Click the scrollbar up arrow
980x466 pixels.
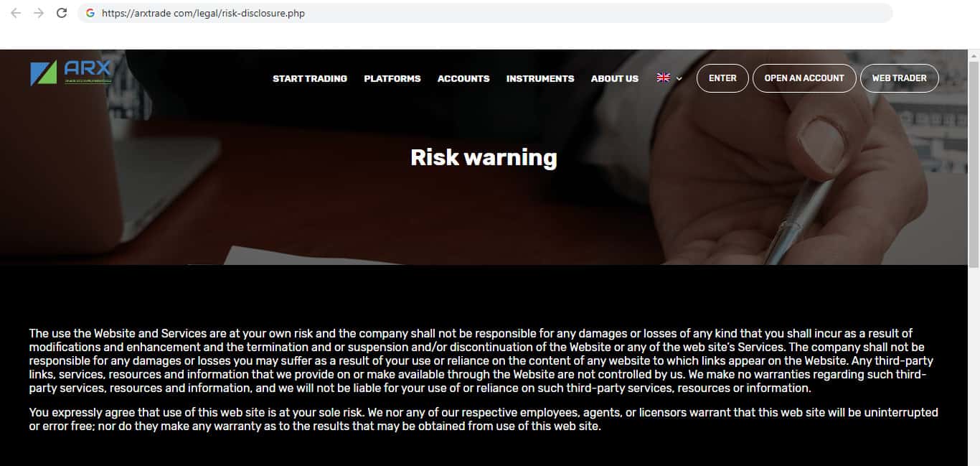coord(974,55)
